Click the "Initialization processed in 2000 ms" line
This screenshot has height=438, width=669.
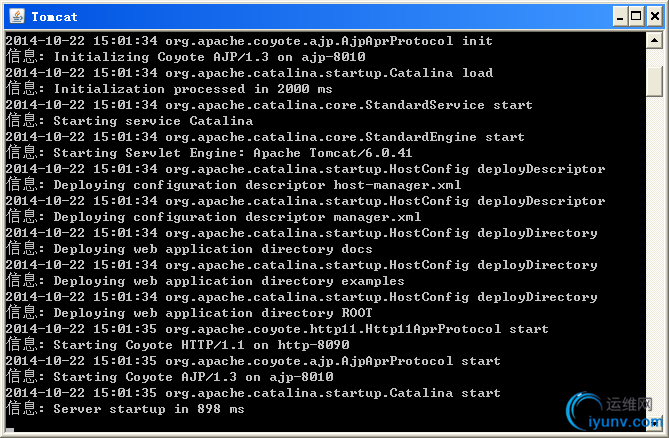tap(169, 89)
